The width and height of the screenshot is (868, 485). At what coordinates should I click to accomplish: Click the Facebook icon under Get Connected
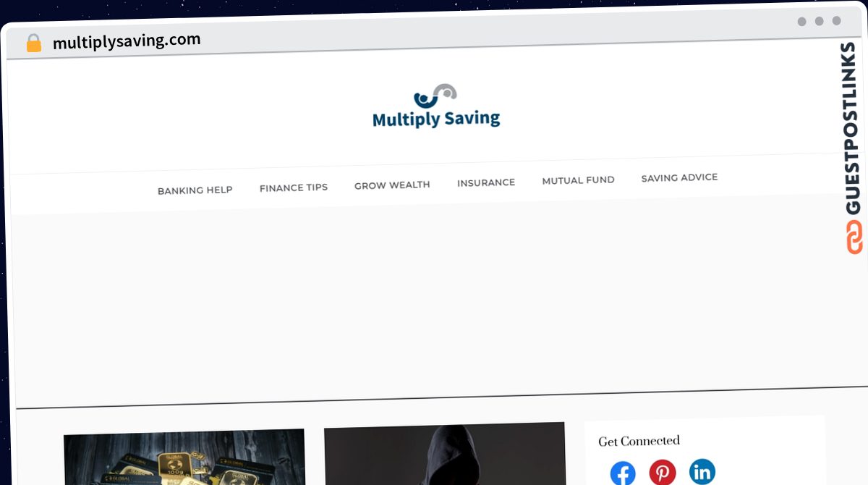[623, 474]
